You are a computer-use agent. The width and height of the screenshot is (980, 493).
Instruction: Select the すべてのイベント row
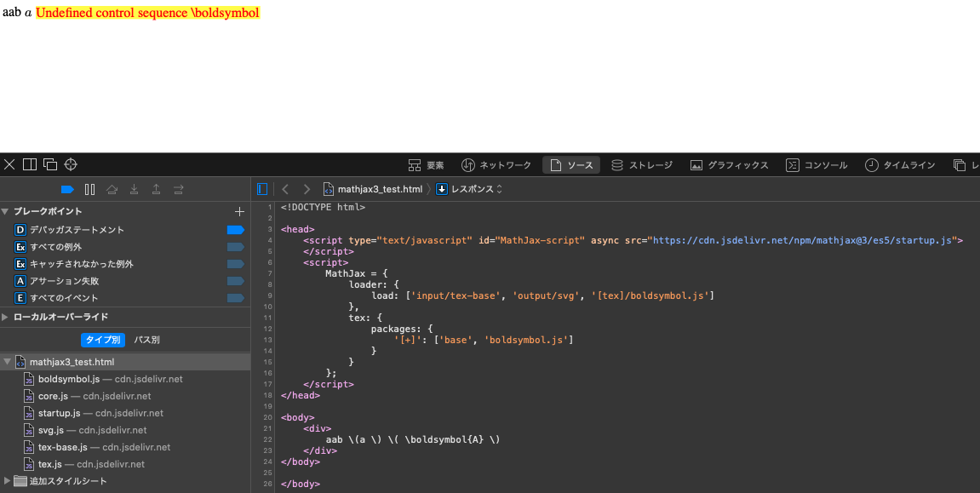[x=125, y=298]
